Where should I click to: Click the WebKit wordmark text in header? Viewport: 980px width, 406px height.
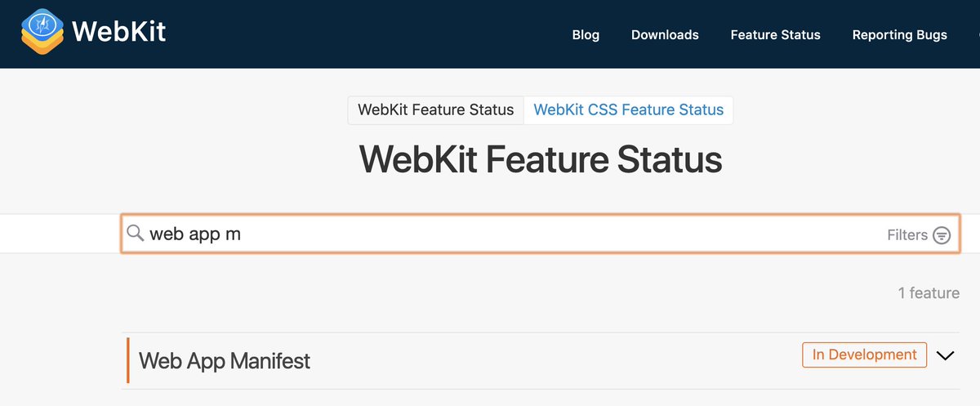coord(119,33)
